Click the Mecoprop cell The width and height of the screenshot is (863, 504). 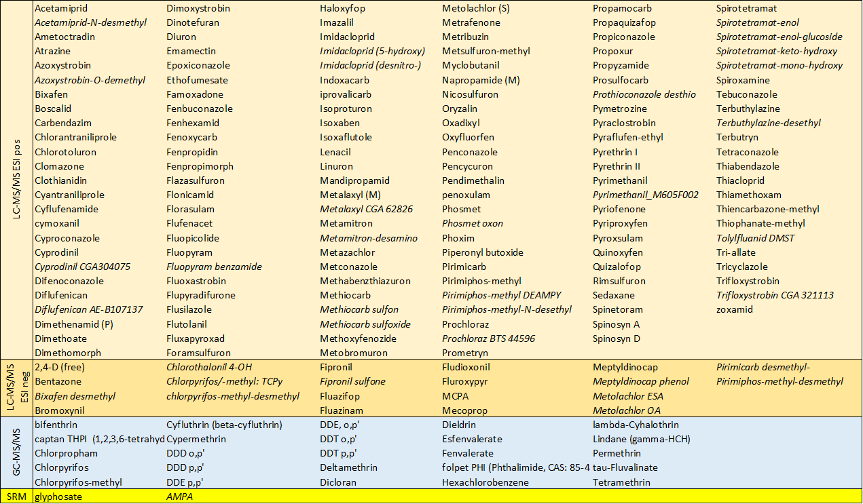coord(465,410)
